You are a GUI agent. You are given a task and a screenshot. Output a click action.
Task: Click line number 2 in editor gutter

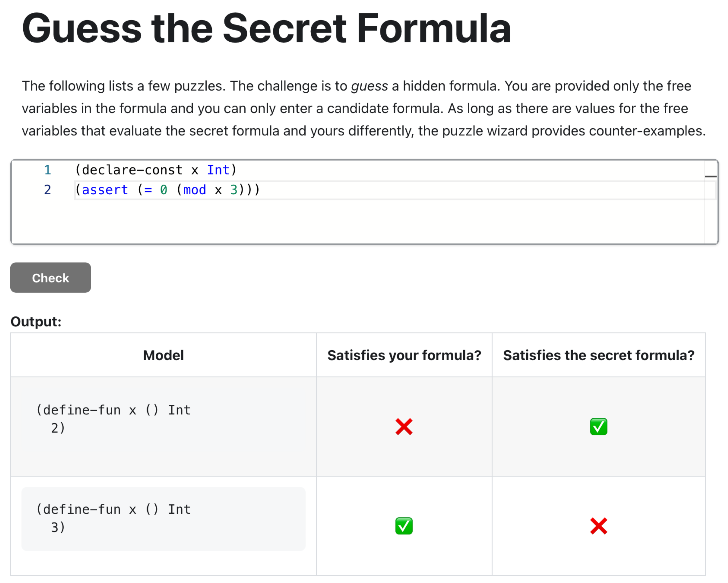47,190
